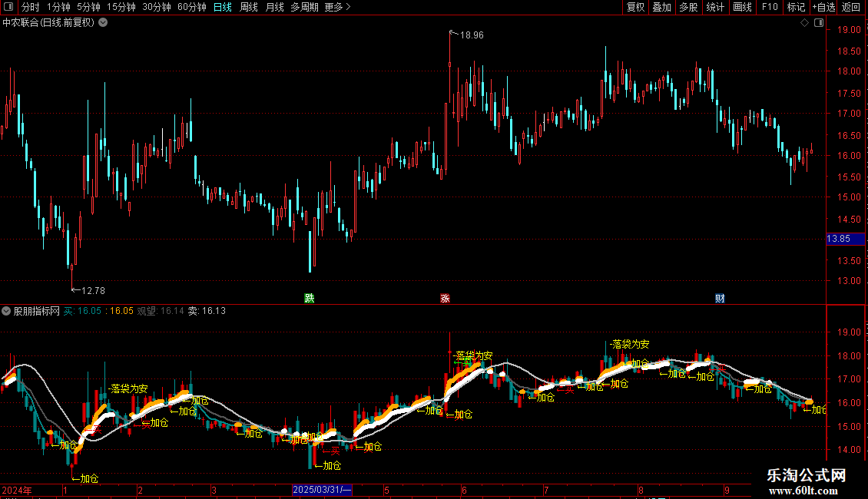868x499 pixels.
Task: Click the 叠加 overlay button
Action: tap(662, 7)
